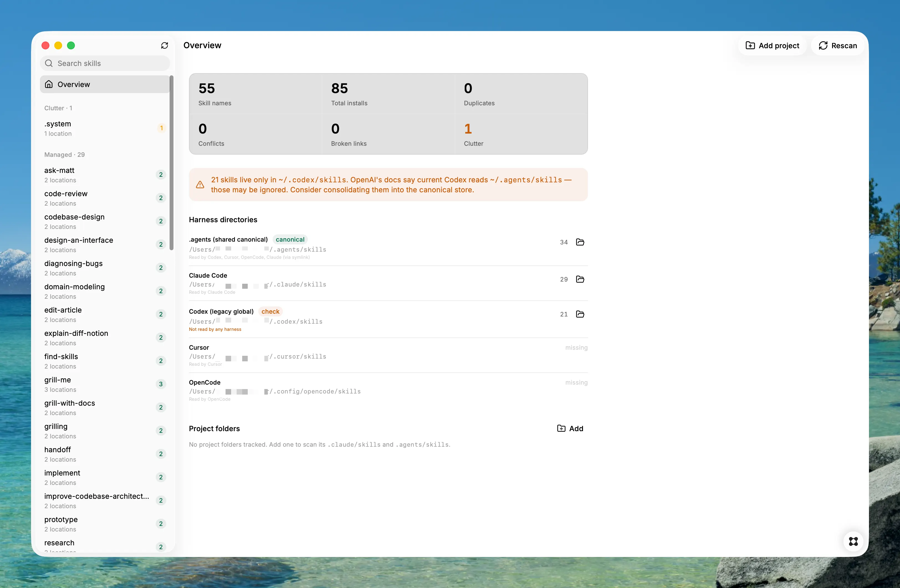The height and width of the screenshot is (588, 900).
Task: Click the Duplicates stat card
Action: (521, 94)
